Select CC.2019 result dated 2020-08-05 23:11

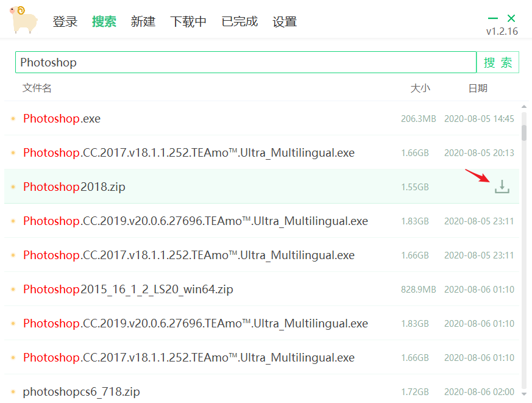pyautogui.click(x=261, y=221)
